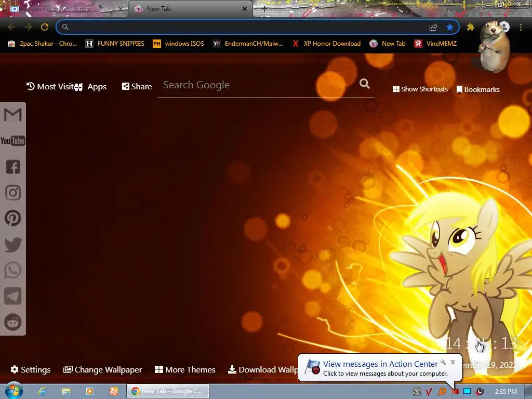Open the FUNNY SNIPPIES bookmark
532x399 pixels.
pos(115,44)
